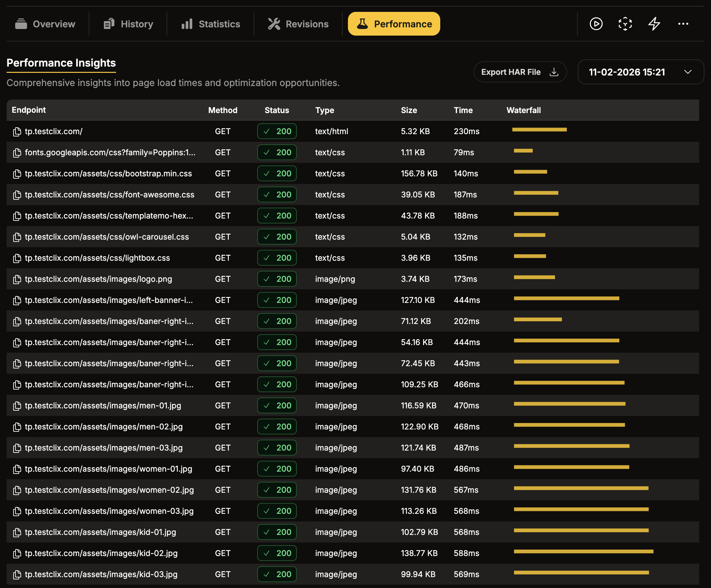Click the 131.76 KB size value

point(418,490)
